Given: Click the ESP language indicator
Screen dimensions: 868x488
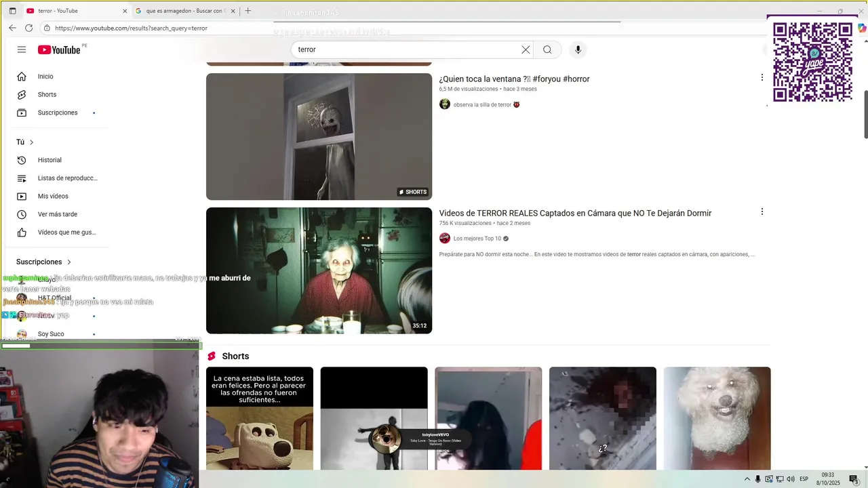Looking at the screenshot, I should point(804,479).
